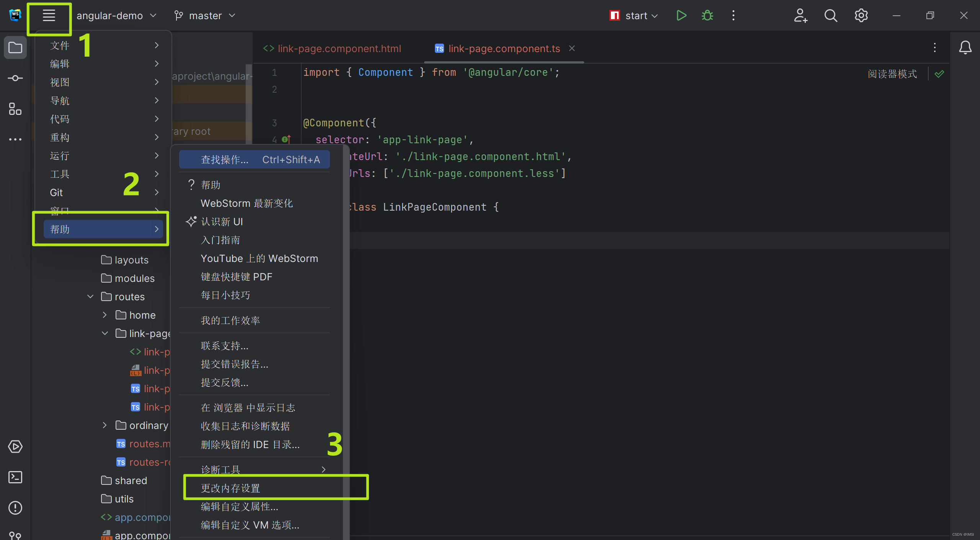Open the Terminal tool window
The width and height of the screenshot is (980, 540).
[15, 477]
